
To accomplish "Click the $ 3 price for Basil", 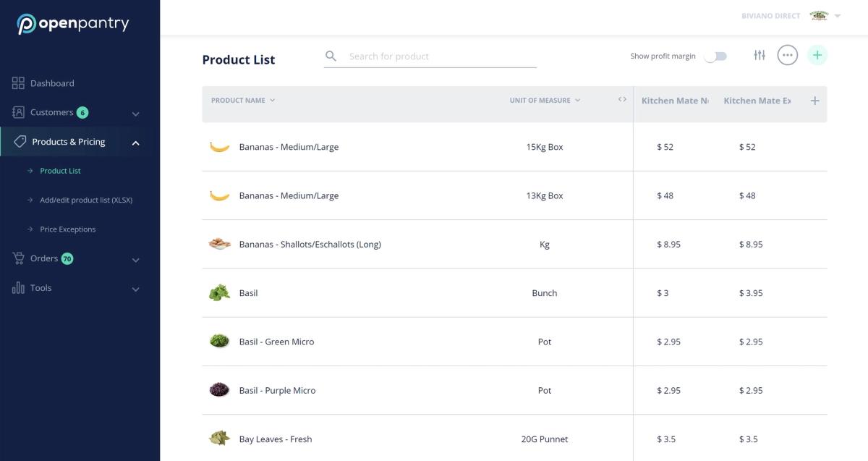I will click(x=663, y=293).
